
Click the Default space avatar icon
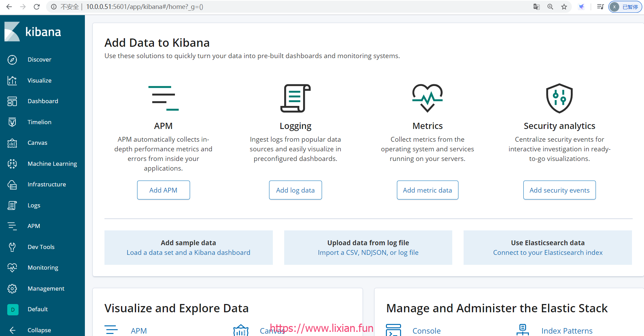[13, 310]
